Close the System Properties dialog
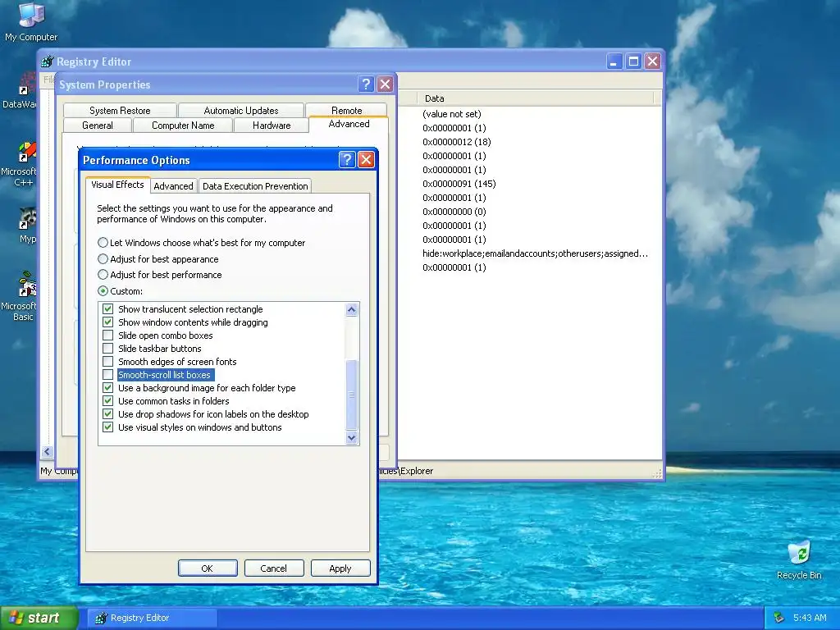Image resolution: width=840 pixels, height=630 pixels. [x=386, y=84]
